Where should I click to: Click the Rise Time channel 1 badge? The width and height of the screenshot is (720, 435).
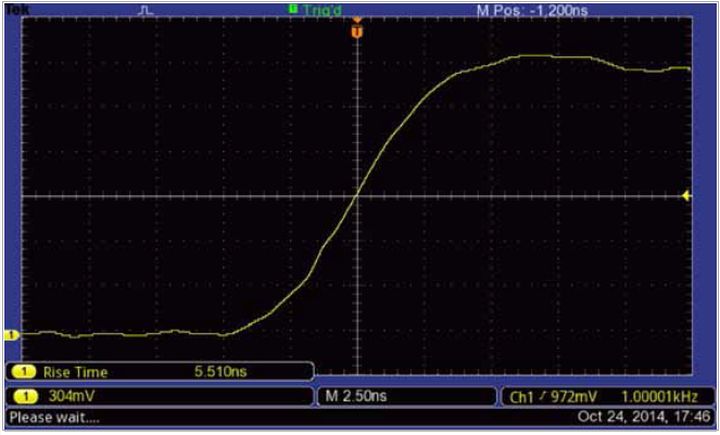point(24,372)
